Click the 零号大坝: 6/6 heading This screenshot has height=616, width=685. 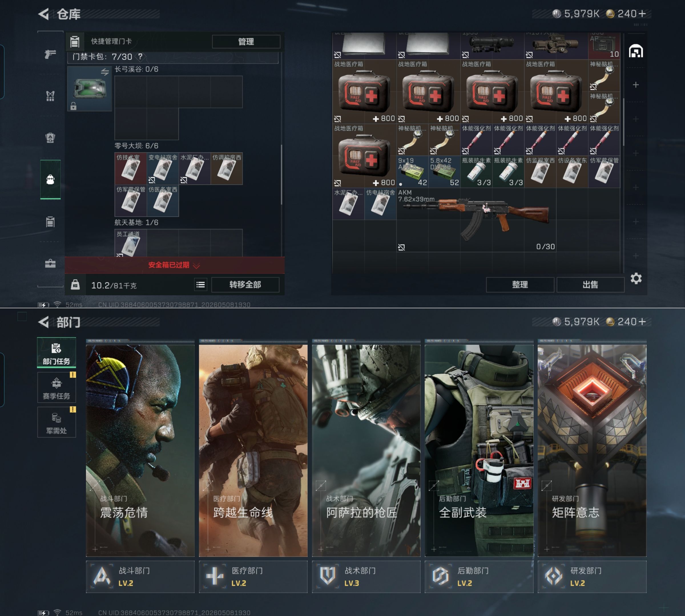[136, 146]
